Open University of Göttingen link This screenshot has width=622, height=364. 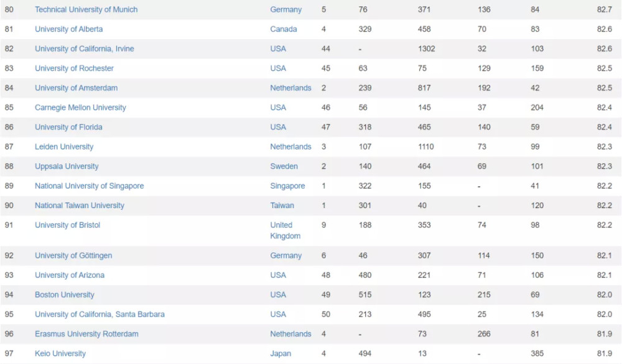pos(73,255)
